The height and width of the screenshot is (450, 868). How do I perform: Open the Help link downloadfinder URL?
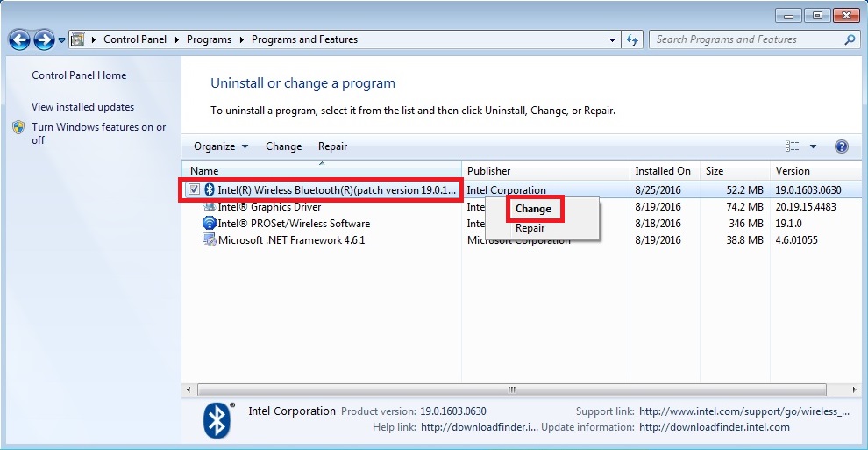click(x=480, y=427)
